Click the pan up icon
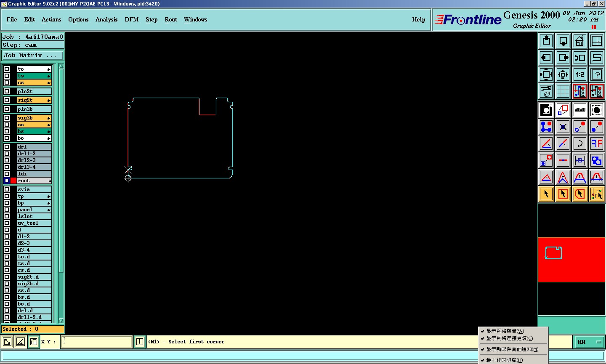 coord(546,41)
